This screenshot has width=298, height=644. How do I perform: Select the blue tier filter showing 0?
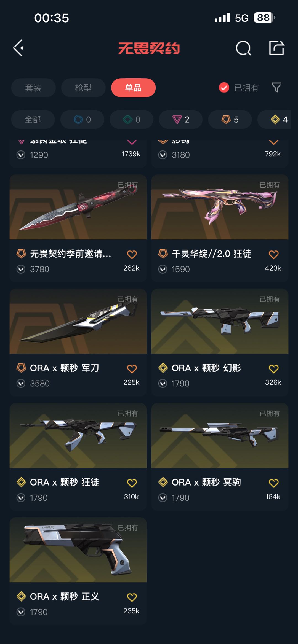[x=82, y=120]
